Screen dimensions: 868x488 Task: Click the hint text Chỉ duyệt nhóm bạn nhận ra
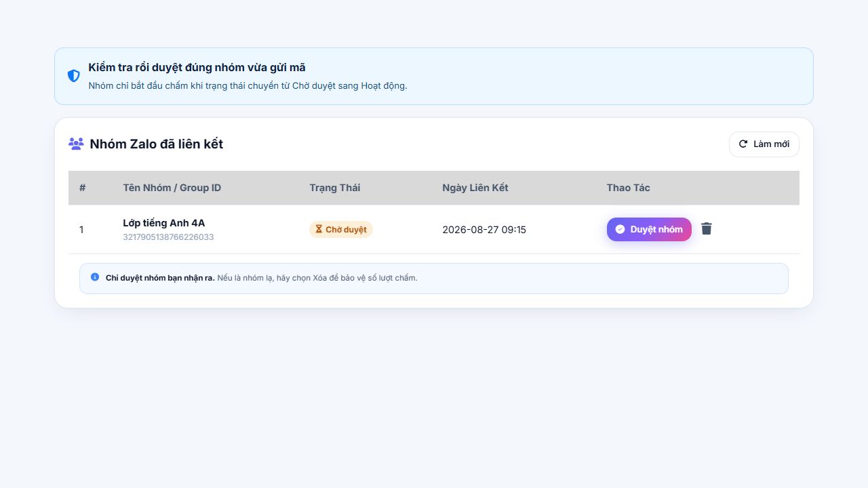point(160,278)
